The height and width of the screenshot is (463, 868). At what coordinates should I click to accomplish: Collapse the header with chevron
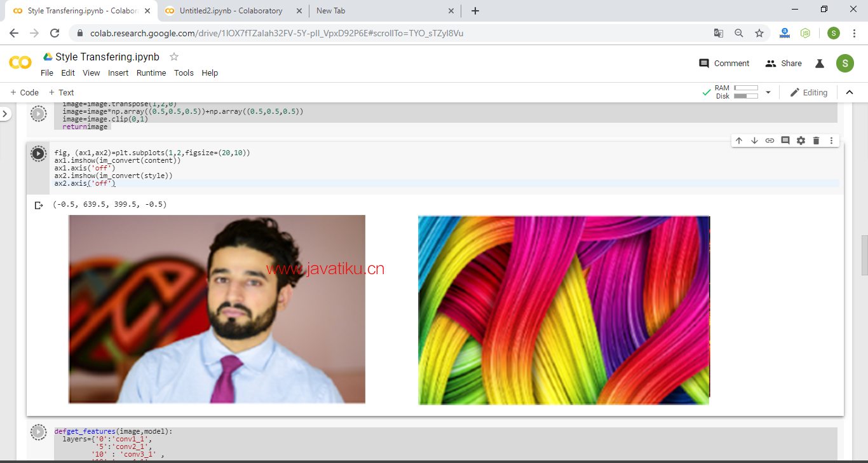click(x=850, y=92)
